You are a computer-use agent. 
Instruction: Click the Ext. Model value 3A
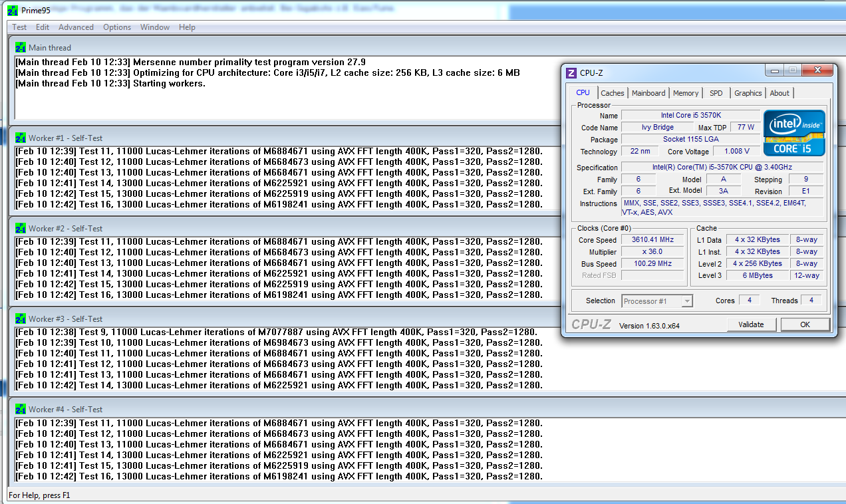pyautogui.click(x=724, y=191)
